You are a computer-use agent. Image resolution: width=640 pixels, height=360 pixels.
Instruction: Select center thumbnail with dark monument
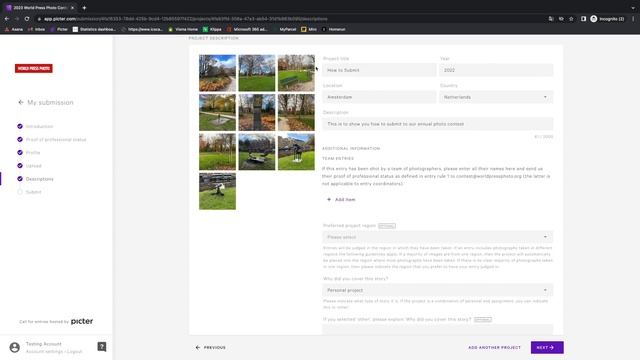[257, 112]
